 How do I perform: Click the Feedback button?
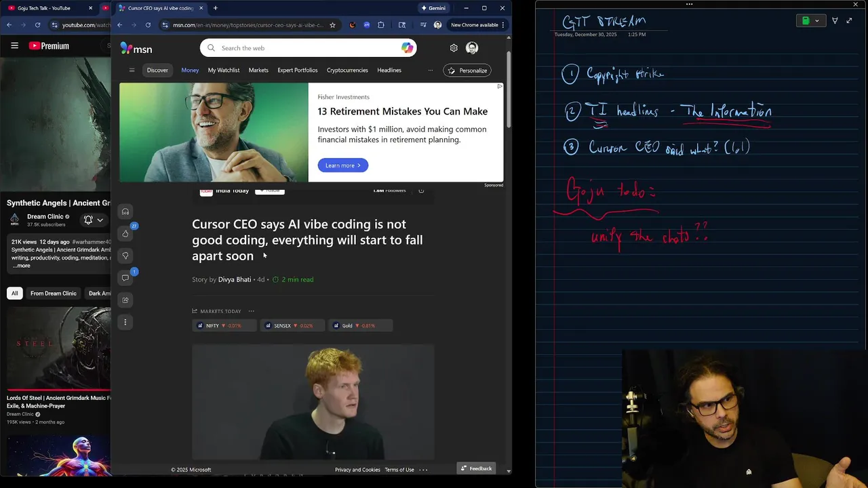[x=476, y=468]
